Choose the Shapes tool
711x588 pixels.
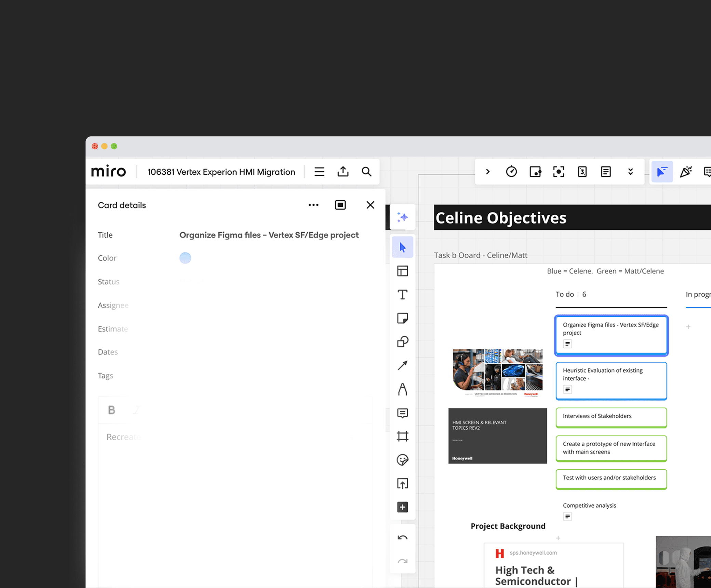(x=402, y=342)
